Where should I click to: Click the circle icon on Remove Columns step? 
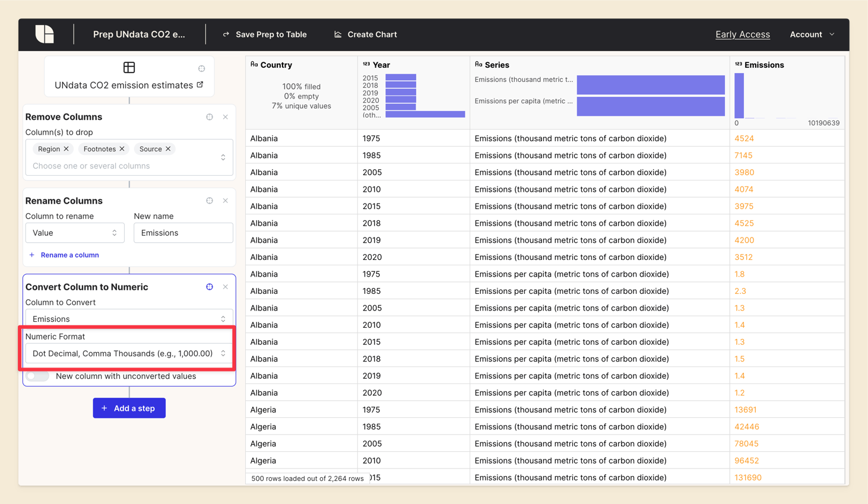point(210,117)
